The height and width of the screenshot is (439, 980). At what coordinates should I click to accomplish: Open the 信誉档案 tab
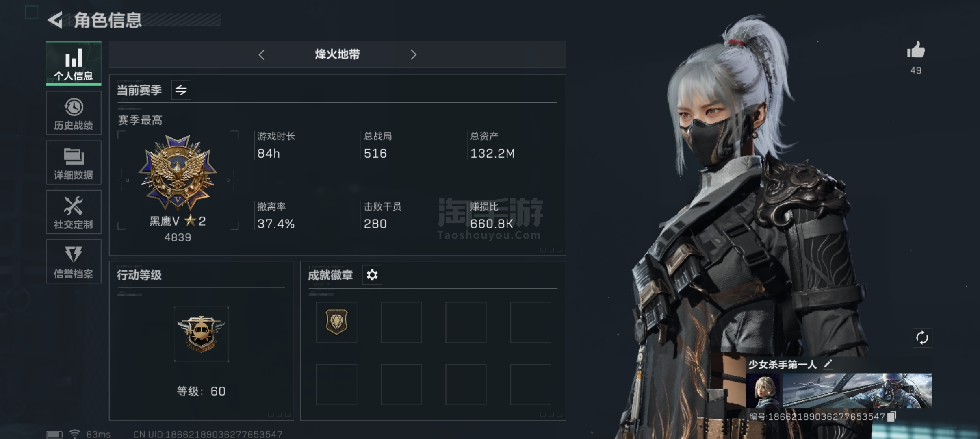(74, 261)
